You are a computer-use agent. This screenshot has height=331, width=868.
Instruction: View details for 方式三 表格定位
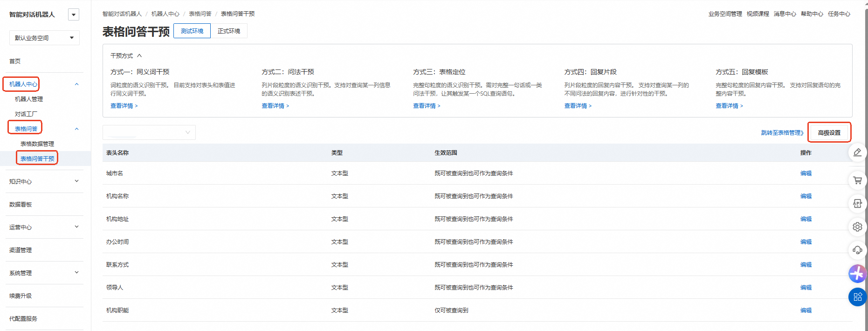427,106
